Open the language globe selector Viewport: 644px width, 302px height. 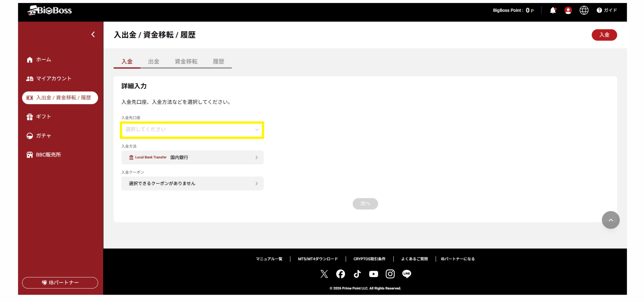click(584, 10)
